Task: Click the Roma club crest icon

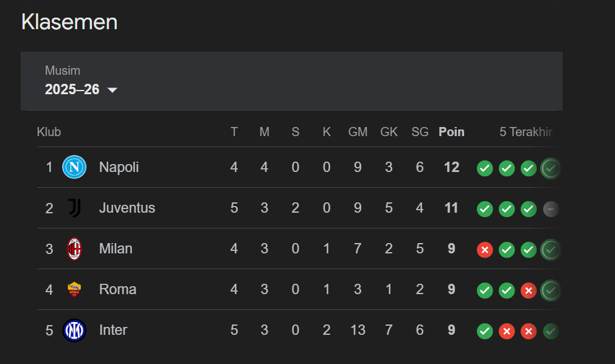Action: click(x=74, y=289)
